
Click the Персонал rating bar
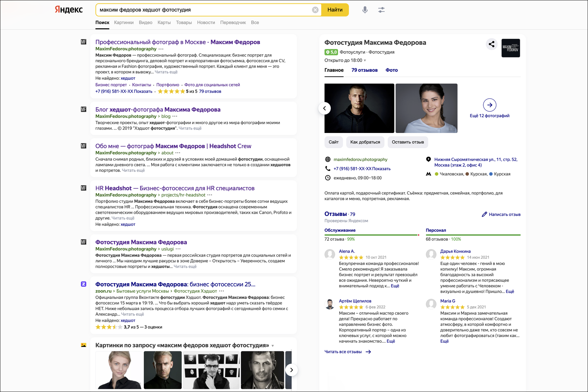tap(473, 235)
